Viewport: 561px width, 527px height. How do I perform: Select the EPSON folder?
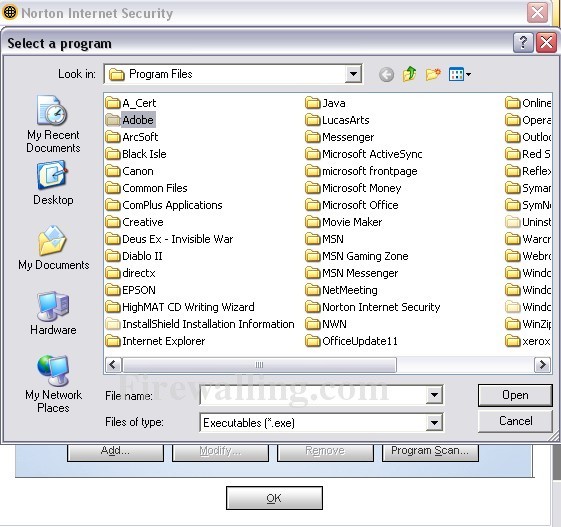tap(131, 290)
